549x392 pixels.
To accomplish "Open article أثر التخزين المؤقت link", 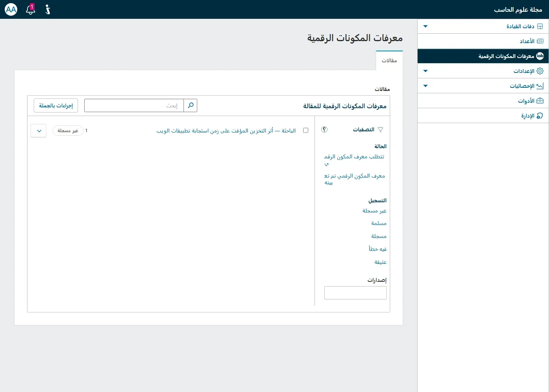I will point(226,131).
